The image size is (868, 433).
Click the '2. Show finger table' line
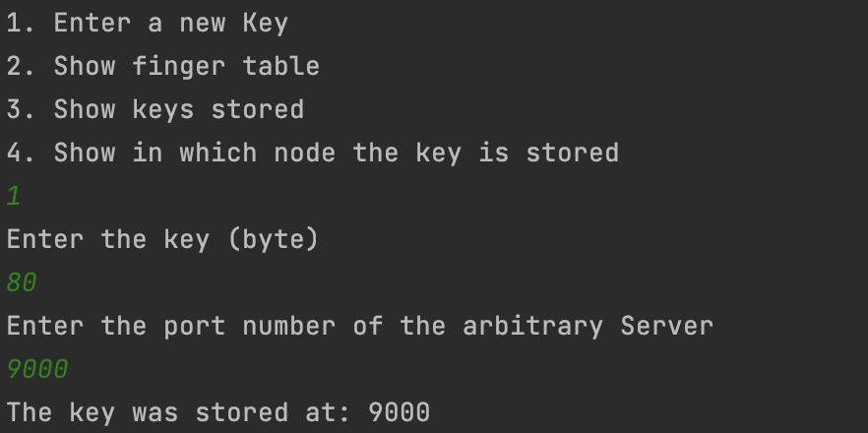coord(162,67)
